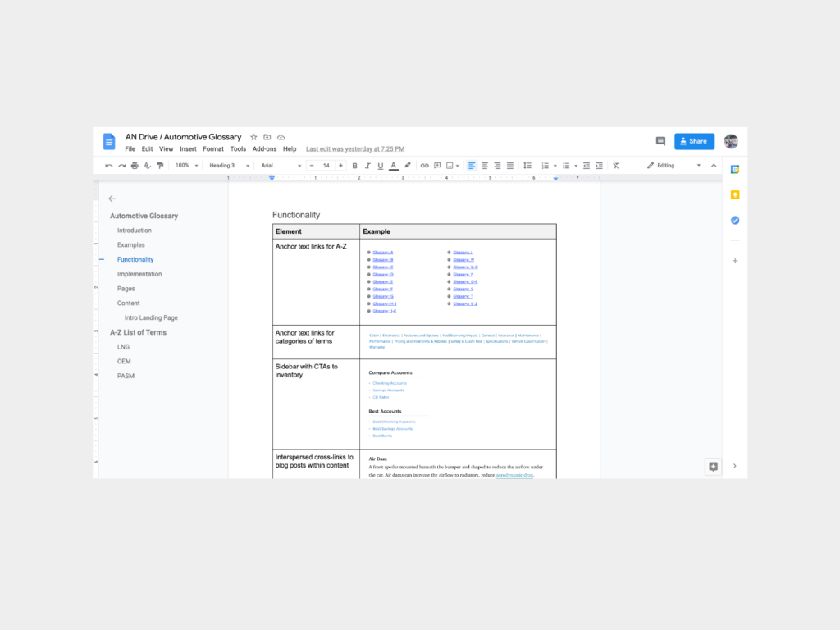Open Google Tasks in the side panel
Image resolution: width=840 pixels, height=630 pixels.
point(735,220)
